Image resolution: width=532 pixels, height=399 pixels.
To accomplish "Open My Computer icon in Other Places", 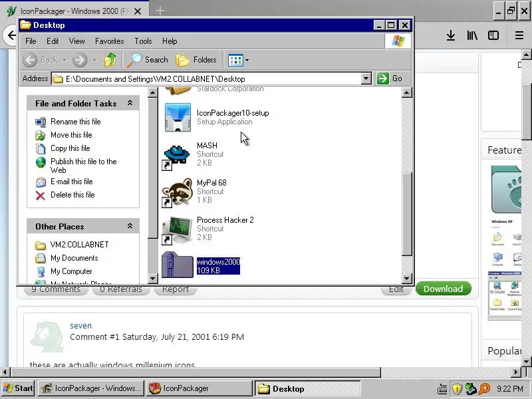I will [41, 271].
